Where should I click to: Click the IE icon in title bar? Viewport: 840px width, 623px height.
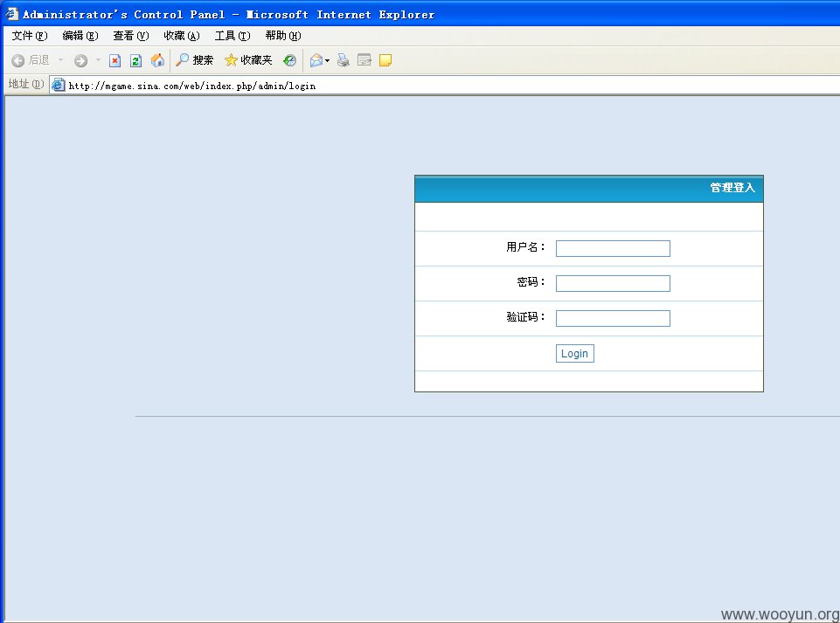coord(11,14)
